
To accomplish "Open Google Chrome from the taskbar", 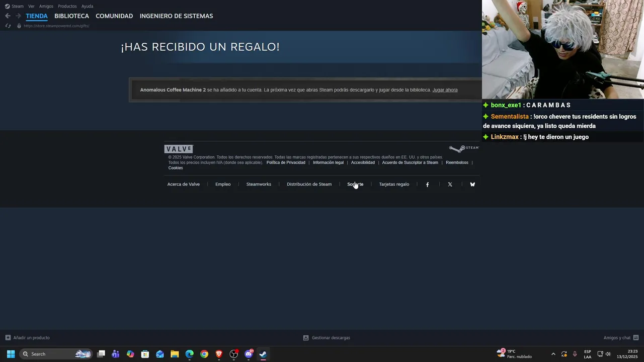I will coord(204,354).
